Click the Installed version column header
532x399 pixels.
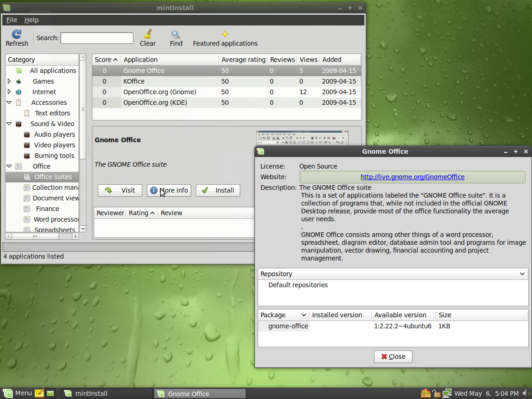click(340, 315)
